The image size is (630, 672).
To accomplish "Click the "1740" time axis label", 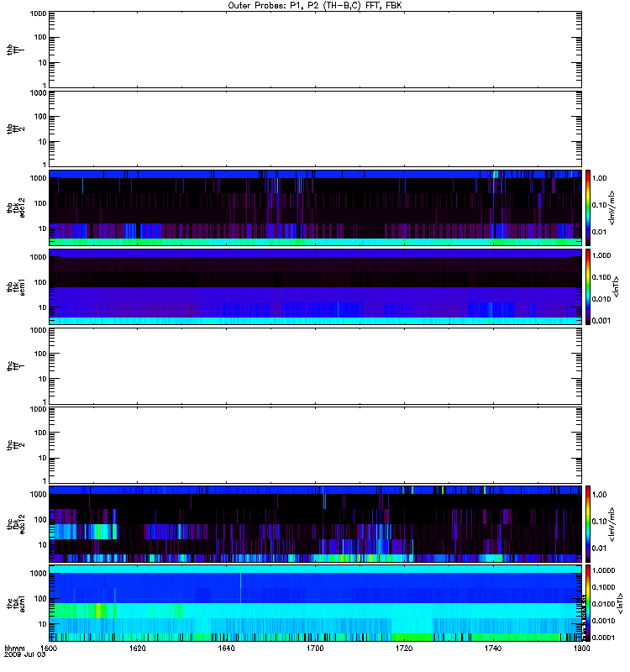I will coord(493,648).
